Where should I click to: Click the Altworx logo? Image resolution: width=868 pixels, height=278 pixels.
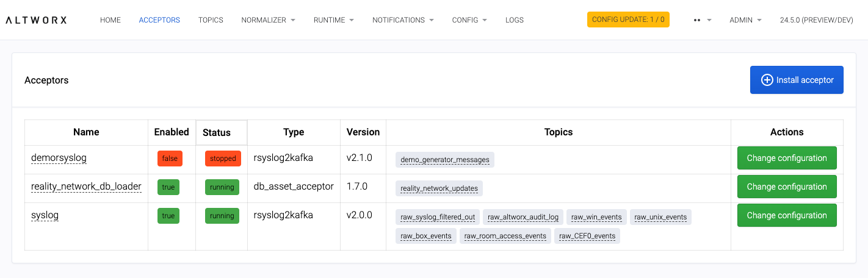point(36,20)
